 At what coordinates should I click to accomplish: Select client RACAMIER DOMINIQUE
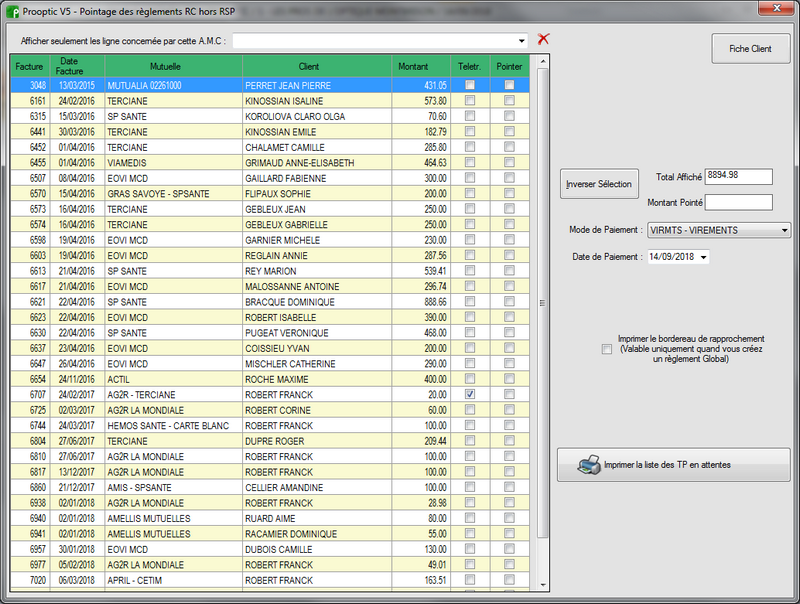291,534
